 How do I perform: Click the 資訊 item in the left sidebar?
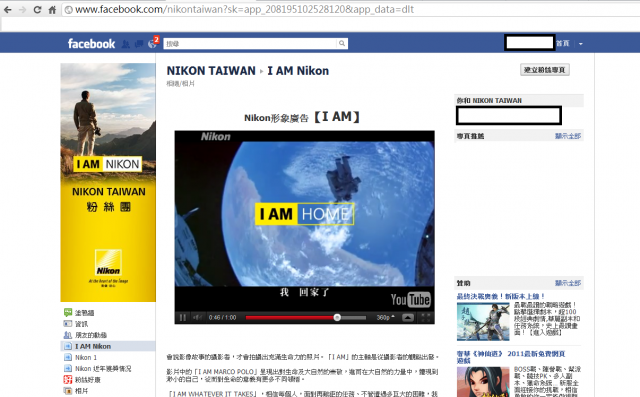(x=81, y=324)
